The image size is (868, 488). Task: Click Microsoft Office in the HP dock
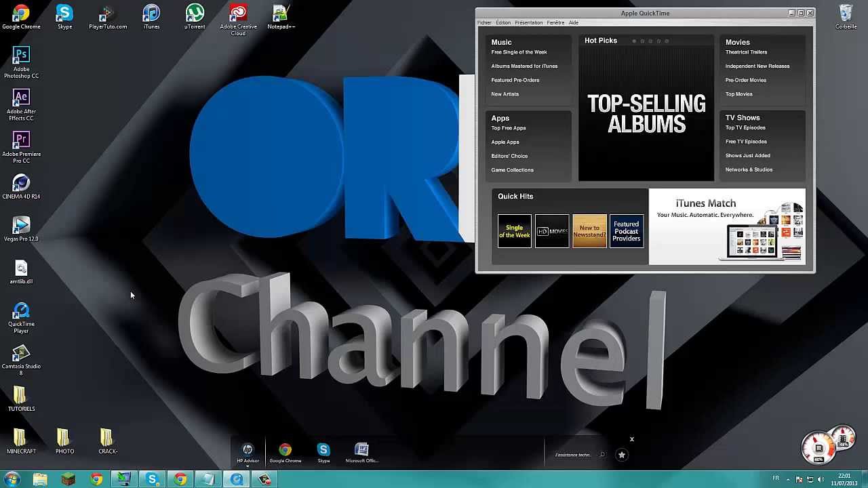pos(361,453)
